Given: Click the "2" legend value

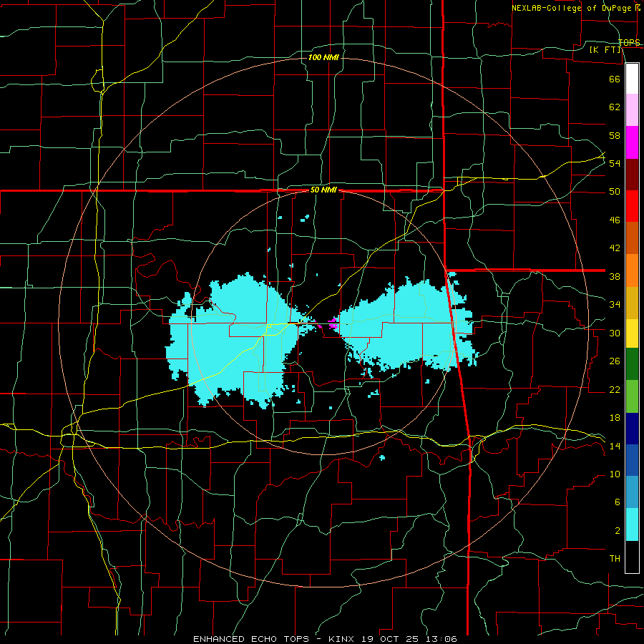Looking at the screenshot, I should [x=618, y=531].
